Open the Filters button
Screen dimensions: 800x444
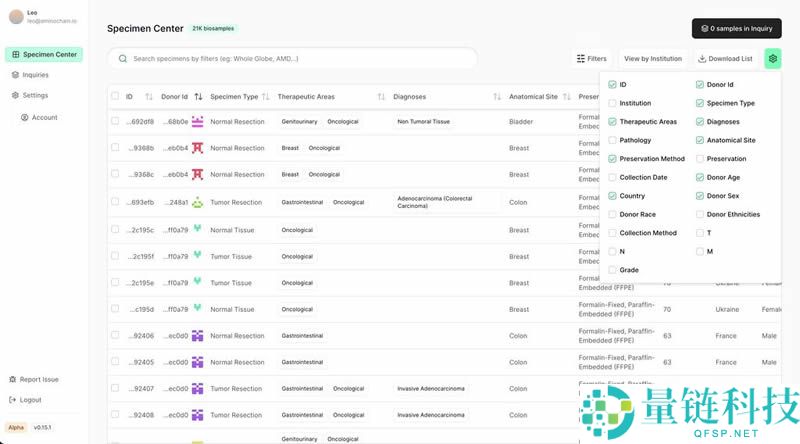click(591, 59)
